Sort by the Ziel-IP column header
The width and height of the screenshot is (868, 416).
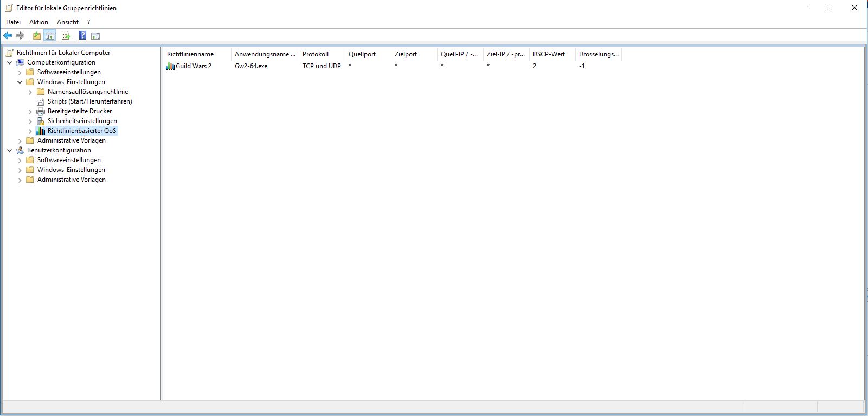click(506, 54)
